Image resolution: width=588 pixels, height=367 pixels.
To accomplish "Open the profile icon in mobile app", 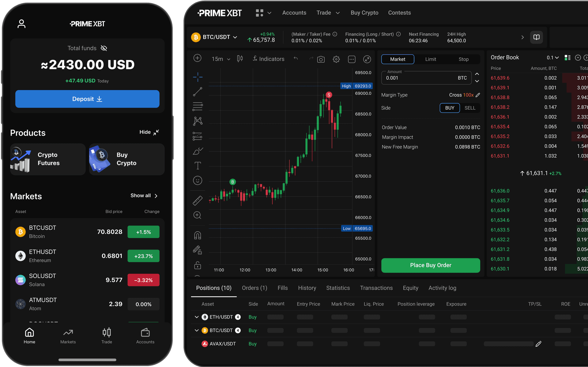I will click(x=21, y=24).
